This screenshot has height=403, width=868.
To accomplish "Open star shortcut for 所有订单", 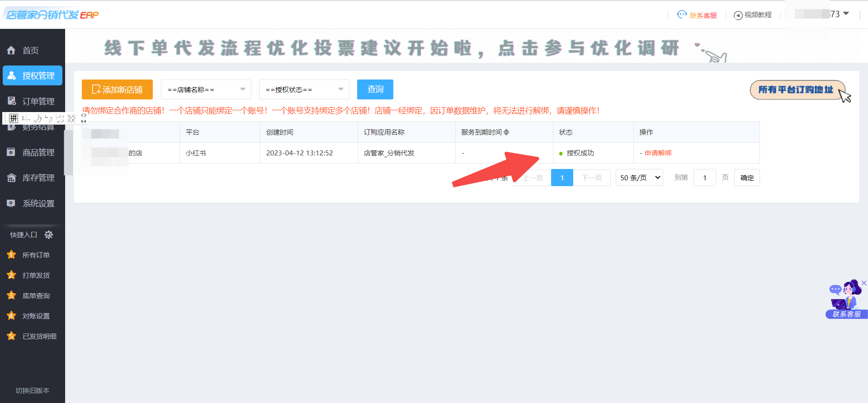I will (12, 255).
